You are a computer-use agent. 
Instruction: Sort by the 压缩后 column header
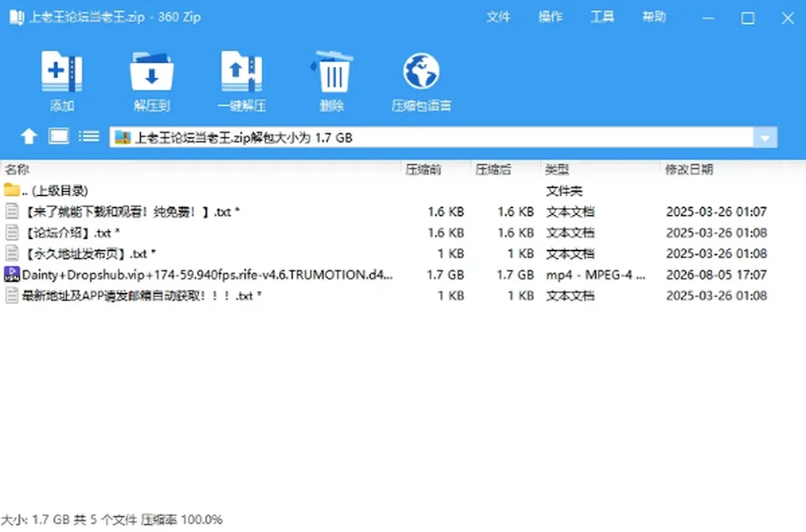tap(494, 169)
